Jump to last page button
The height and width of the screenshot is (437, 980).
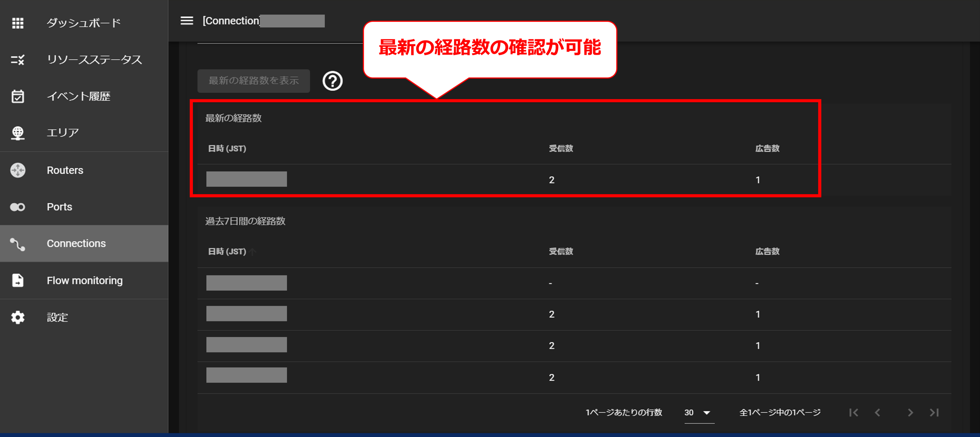tap(934, 413)
